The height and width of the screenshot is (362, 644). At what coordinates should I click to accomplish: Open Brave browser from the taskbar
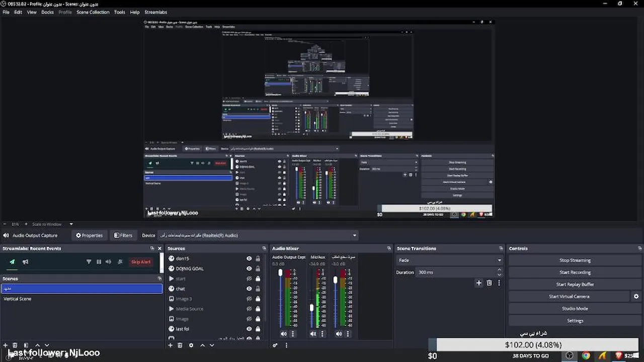619,355
